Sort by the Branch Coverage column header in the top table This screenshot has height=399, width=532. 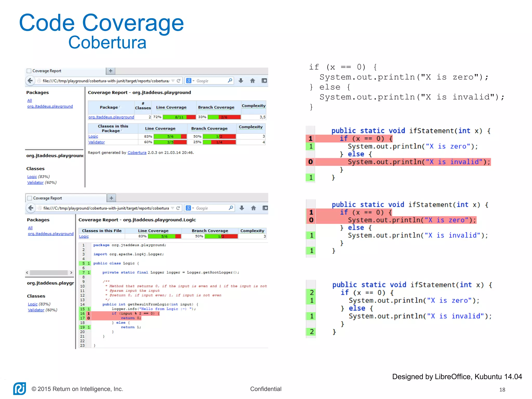click(x=216, y=107)
